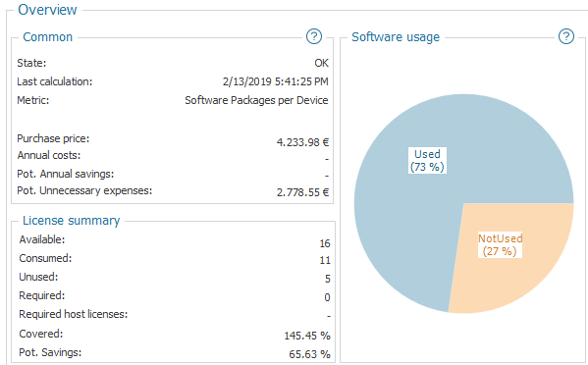Click the Metric value Software Packages per Device
588x365 pixels.
256,100
